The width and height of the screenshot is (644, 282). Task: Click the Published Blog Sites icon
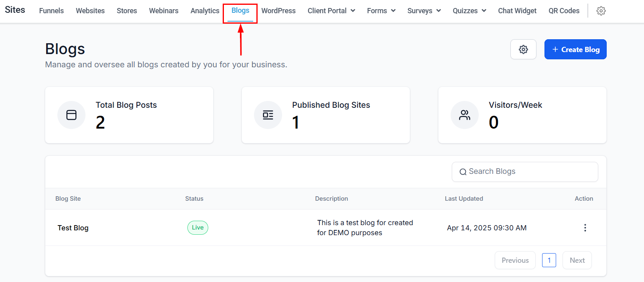pos(268,115)
